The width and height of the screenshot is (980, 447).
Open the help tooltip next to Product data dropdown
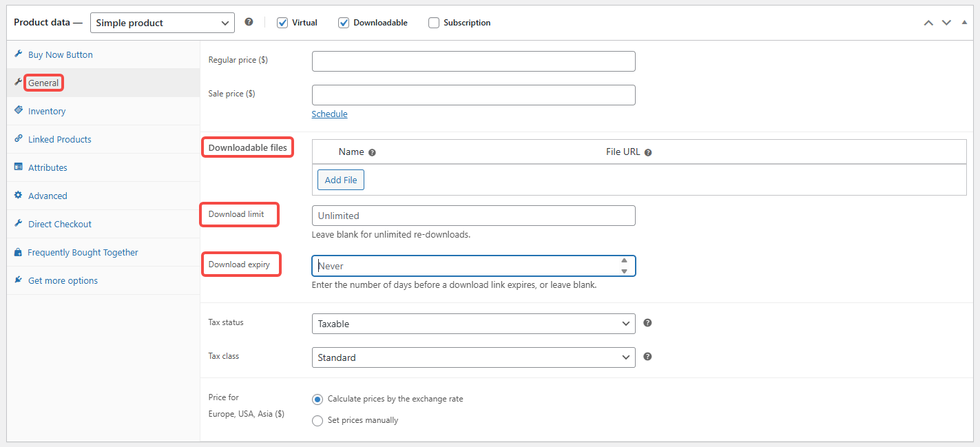[249, 21]
